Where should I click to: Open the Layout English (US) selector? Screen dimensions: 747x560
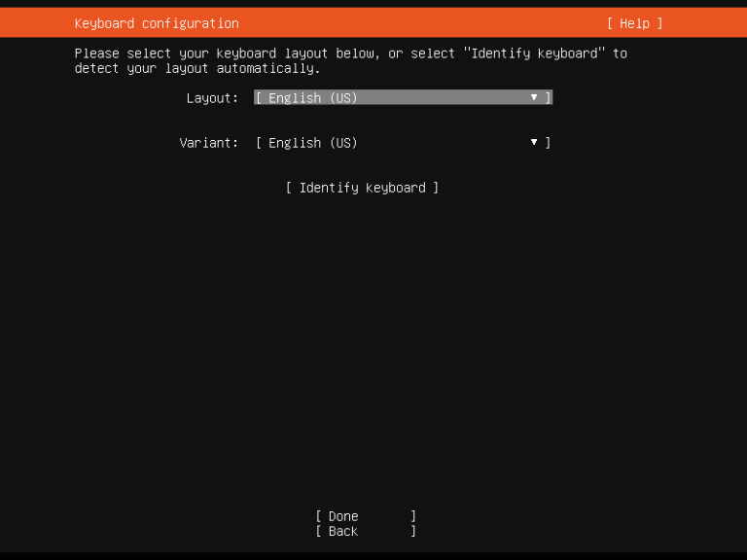pyautogui.click(x=403, y=97)
